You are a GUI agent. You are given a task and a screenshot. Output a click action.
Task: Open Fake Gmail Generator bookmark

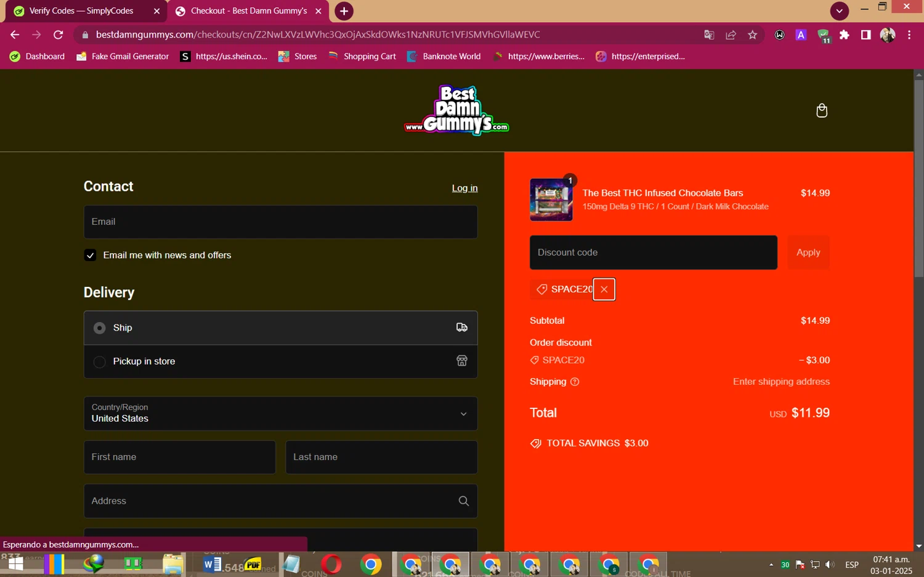point(123,56)
